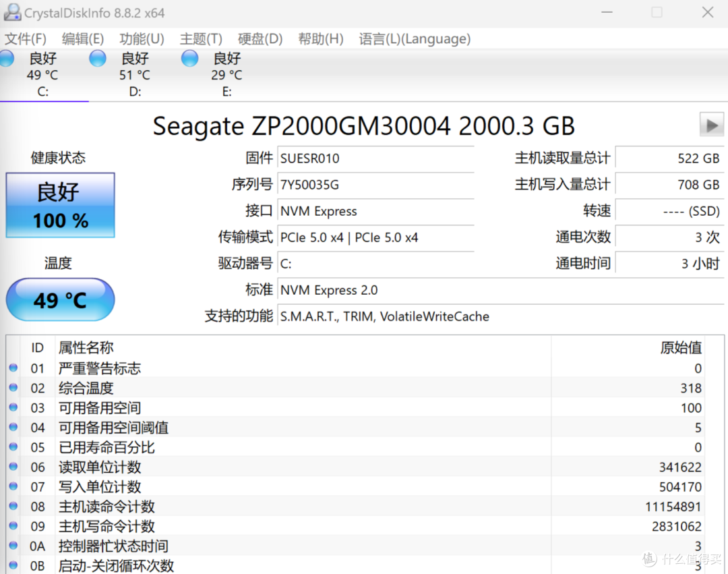The height and width of the screenshot is (574, 728).
Task: Click the blue status orb for drive C:
Action: (x=7, y=59)
